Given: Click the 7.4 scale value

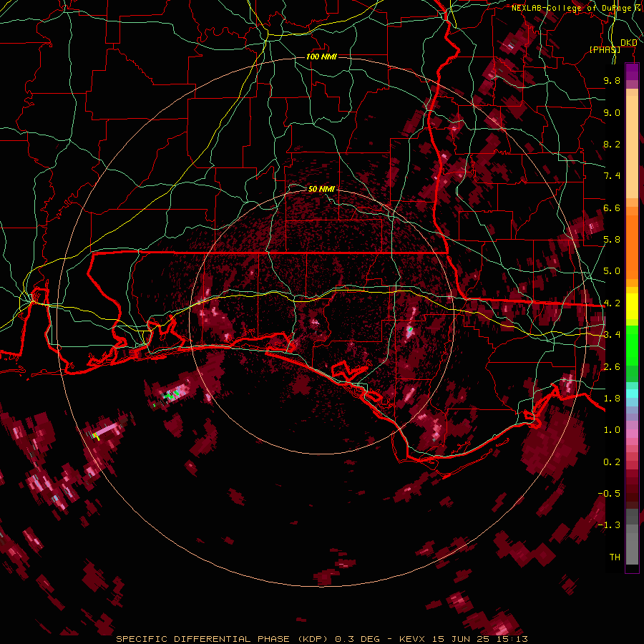Looking at the screenshot, I should (x=612, y=176).
